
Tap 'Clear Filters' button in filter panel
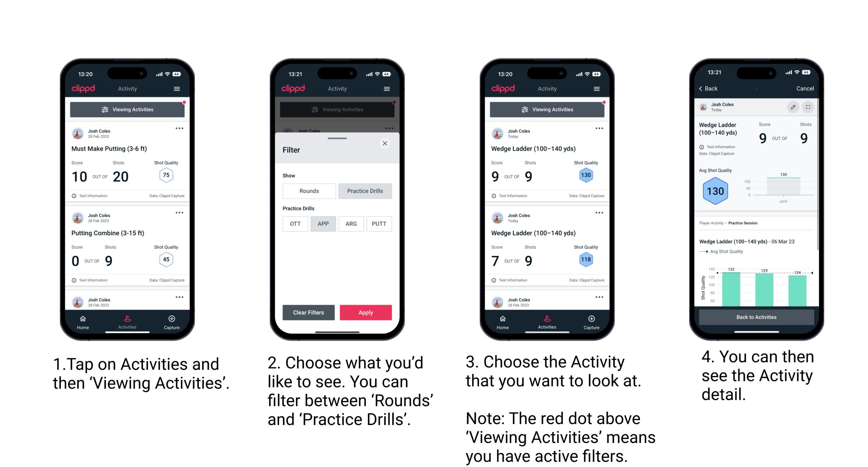[307, 312]
